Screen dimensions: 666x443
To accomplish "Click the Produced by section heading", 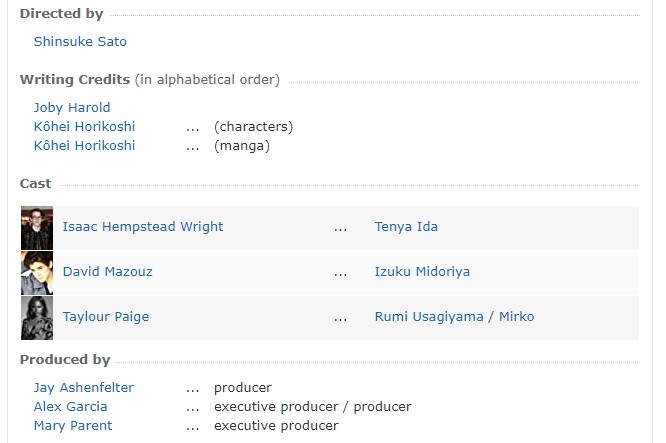I will 65,360.
